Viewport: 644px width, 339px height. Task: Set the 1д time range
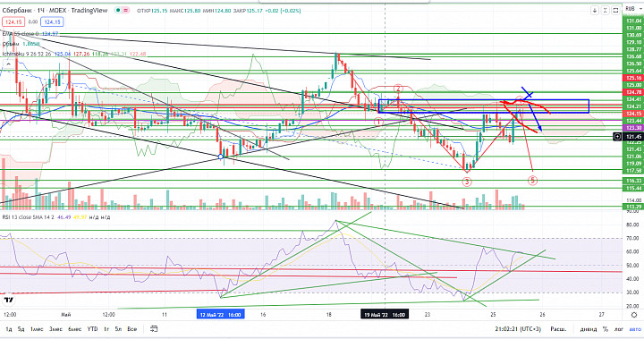(x=9, y=329)
